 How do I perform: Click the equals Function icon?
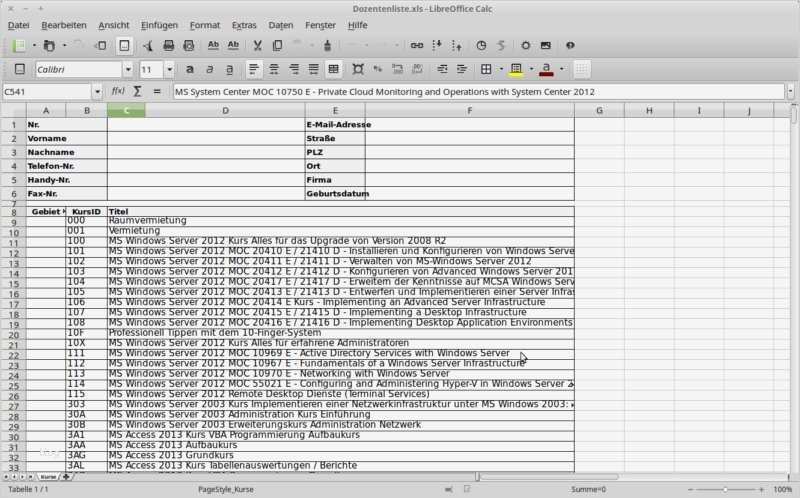(157, 91)
